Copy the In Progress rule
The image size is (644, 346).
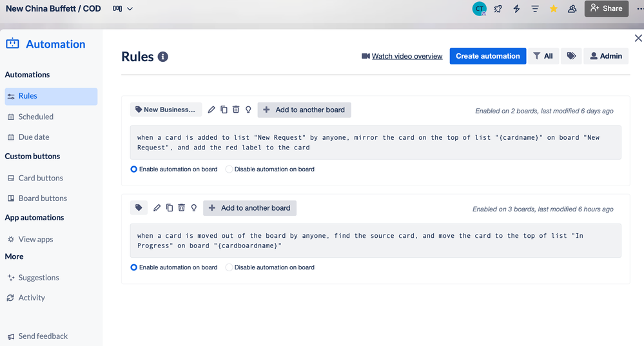pos(169,207)
